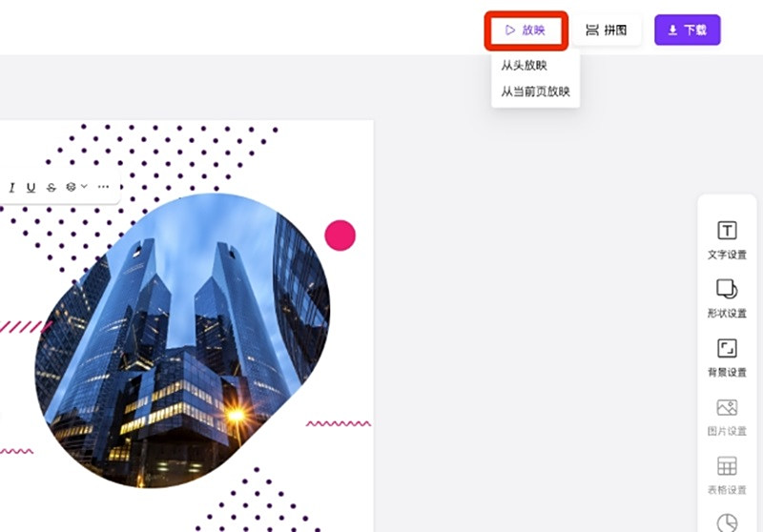The height and width of the screenshot is (532, 763).
Task: Choose 从头放映 from the menu
Action: (x=524, y=65)
